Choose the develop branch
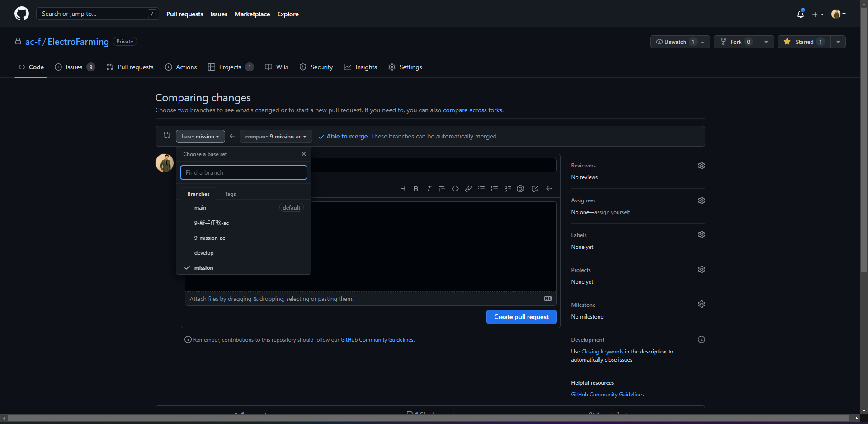This screenshot has height=424, width=868. click(x=244, y=252)
